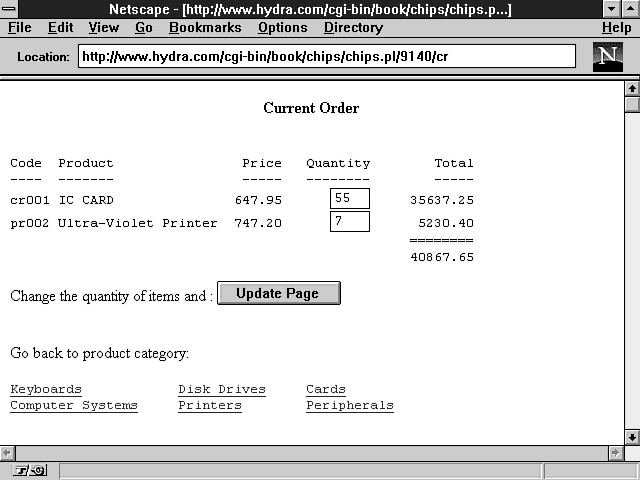Image resolution: width=640 pixels, height=480 pixels.
Task: Select the Ultra-Violet Printer quantity box
Action: click(x=349, y=221)
